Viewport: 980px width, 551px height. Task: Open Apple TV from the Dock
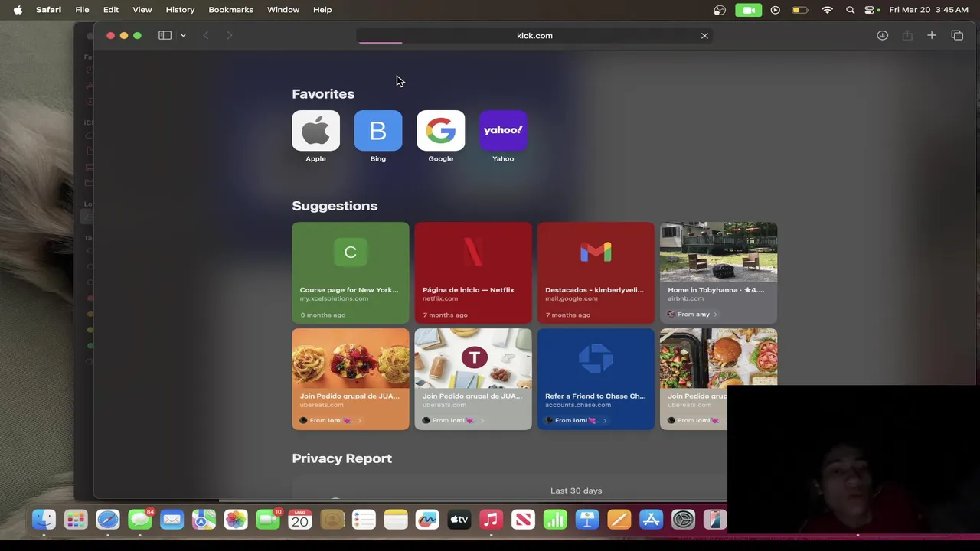click(459, 520)
